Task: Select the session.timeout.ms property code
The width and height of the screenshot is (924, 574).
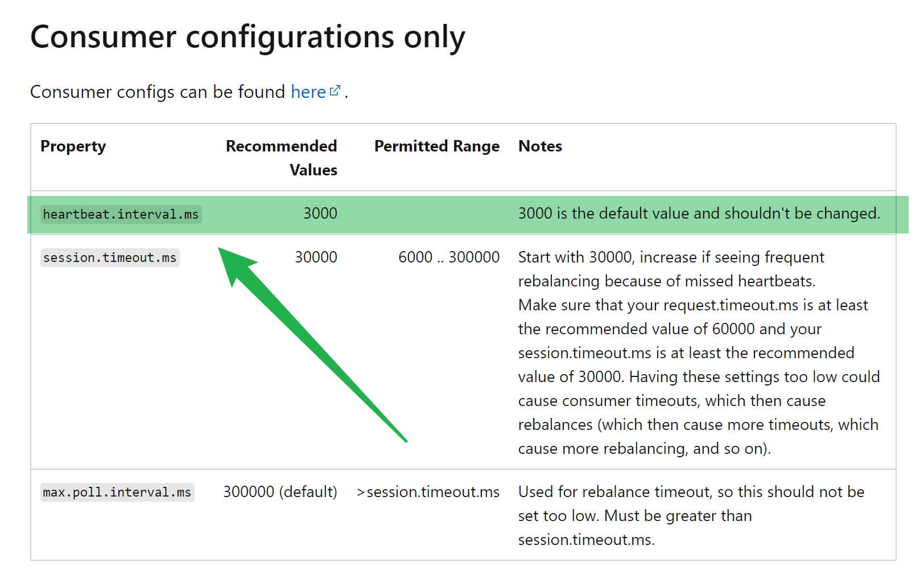Action: [x=110, y=257]
